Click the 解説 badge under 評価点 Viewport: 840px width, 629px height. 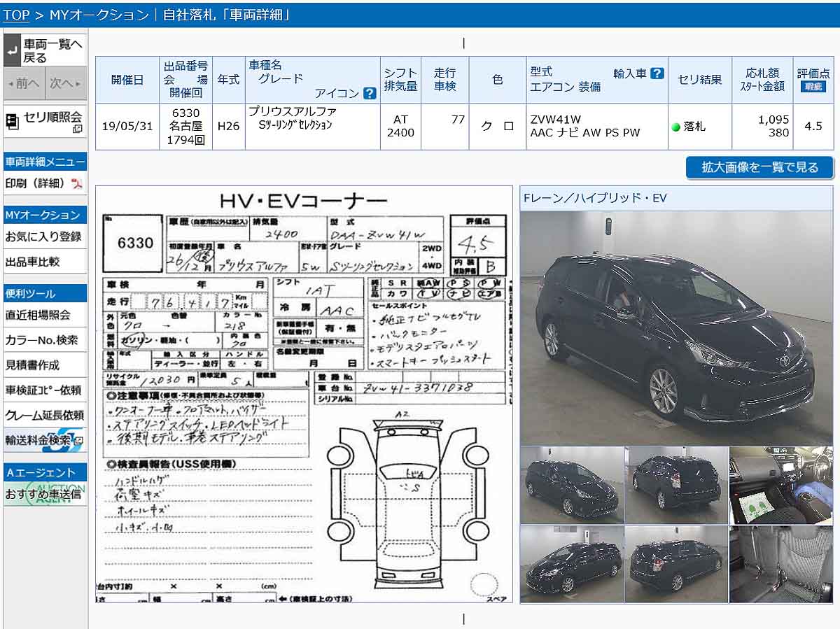tap(813, 87)
